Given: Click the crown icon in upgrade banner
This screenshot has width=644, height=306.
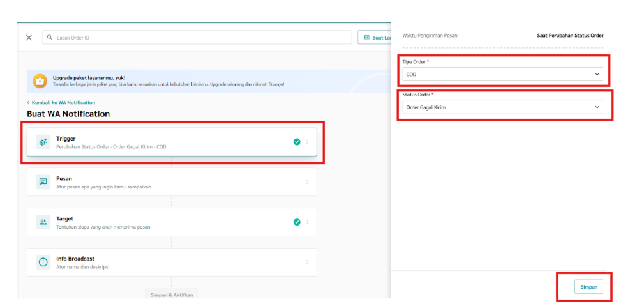Looking at the screenshot, I should click(40, 81).
